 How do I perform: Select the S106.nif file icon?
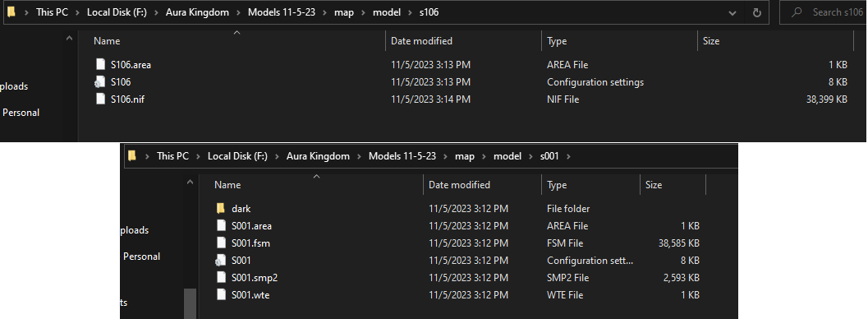coord(100,99)
